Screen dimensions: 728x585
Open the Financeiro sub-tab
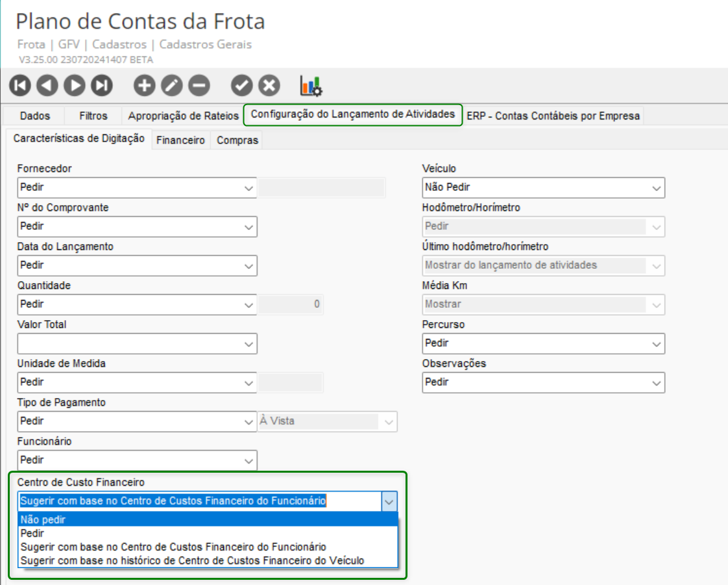180,140
